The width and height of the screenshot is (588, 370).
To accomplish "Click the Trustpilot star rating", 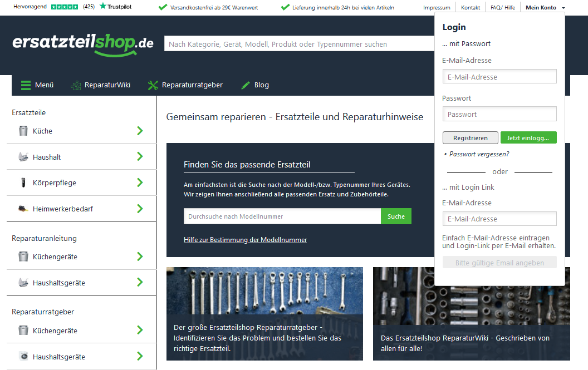I will point(65,7).
